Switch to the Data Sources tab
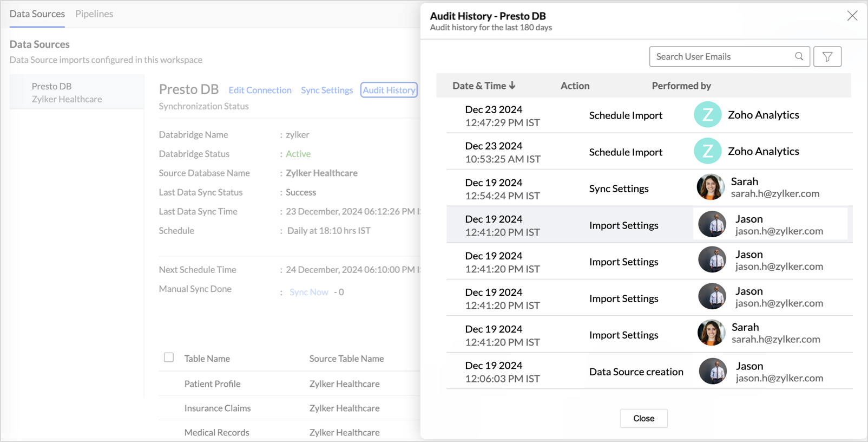This screenshot has height=442, width=868. coord(37,14)
